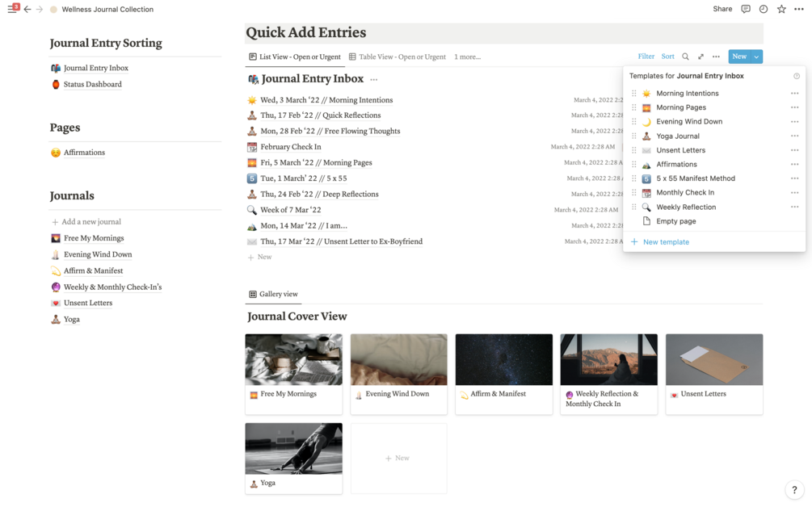Open Free My Mornings gallery card

coord(293,374)
